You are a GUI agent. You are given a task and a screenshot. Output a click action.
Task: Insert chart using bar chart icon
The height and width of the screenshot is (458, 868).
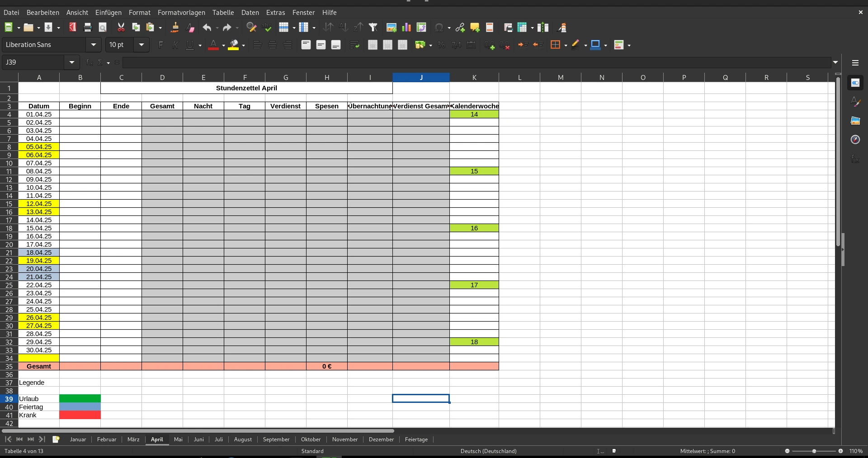[406, 28]
